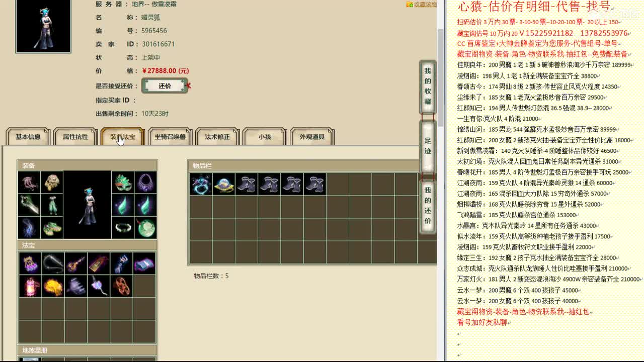Screen dimensions: 644x362
Task: Click the golden tablet treasure icon
Action: 99,263
